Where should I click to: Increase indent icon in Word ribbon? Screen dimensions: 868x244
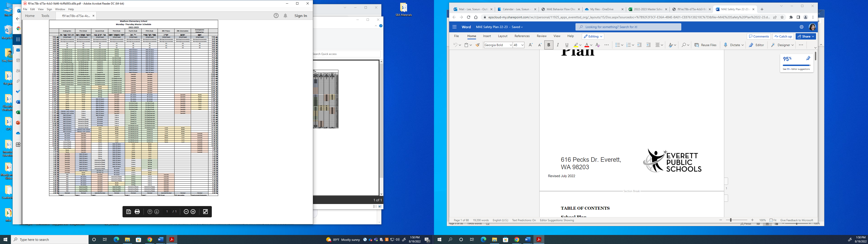648,45
